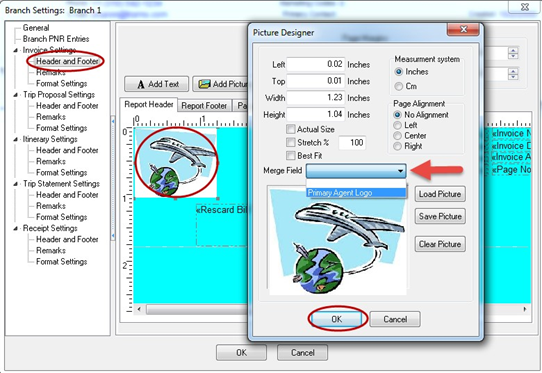Choose Primary Agent Logo from list
Image resolution: width=542 pixels, height=373 pixels.
click(356, 193)
